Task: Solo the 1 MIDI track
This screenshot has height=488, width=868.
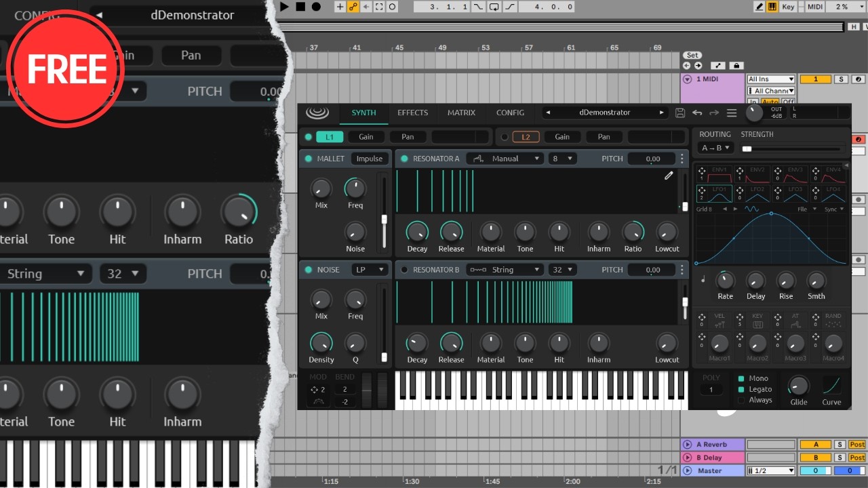Action: pyautogui.click(x=841, y=79)
